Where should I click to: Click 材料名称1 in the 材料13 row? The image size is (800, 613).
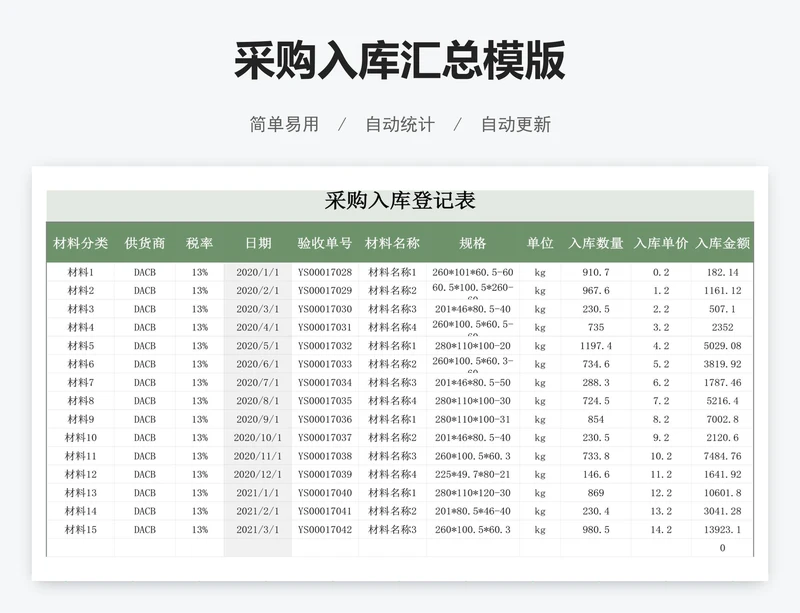(x=392, y=493)
